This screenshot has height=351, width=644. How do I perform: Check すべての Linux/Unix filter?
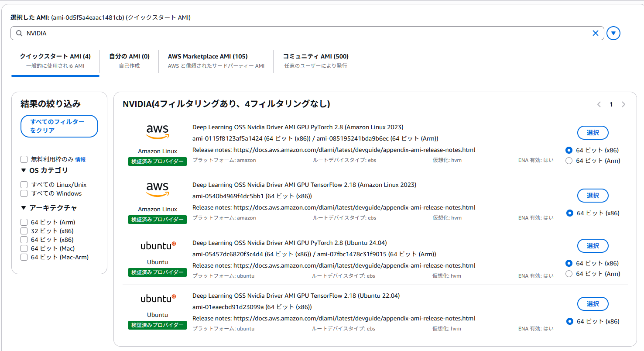[24, 185]
